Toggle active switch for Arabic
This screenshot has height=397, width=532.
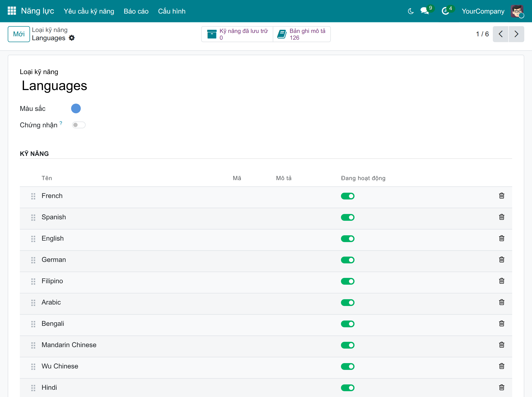[x=347, y=303]
